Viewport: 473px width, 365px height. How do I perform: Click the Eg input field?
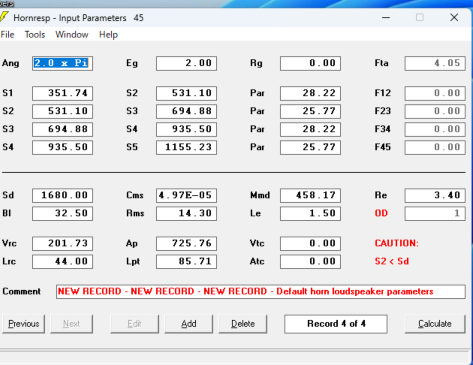pyautogui.click(x=186, y=63)
